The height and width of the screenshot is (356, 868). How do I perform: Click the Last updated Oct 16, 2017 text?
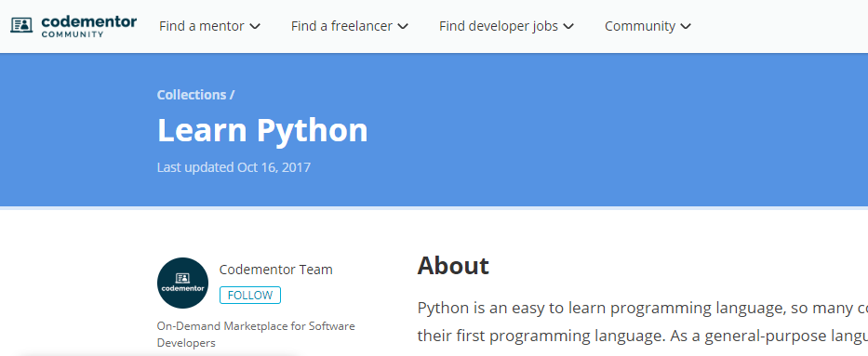pos(234,167)
